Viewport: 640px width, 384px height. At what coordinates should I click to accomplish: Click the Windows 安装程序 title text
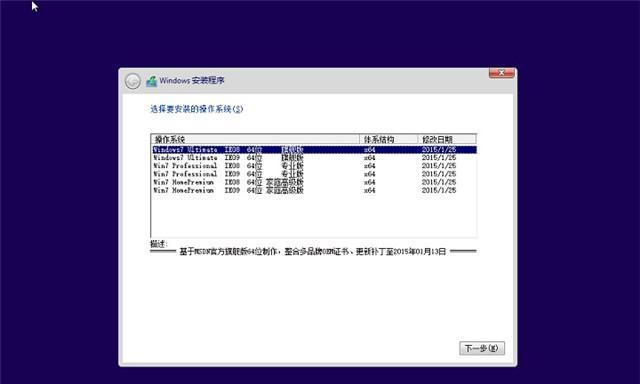click(x=192, y=81)
